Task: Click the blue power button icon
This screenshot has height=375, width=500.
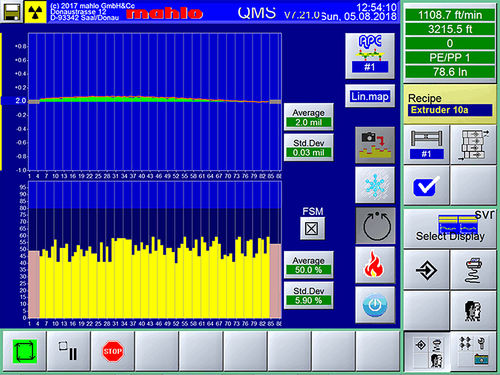Action: [x=375, y=305]
